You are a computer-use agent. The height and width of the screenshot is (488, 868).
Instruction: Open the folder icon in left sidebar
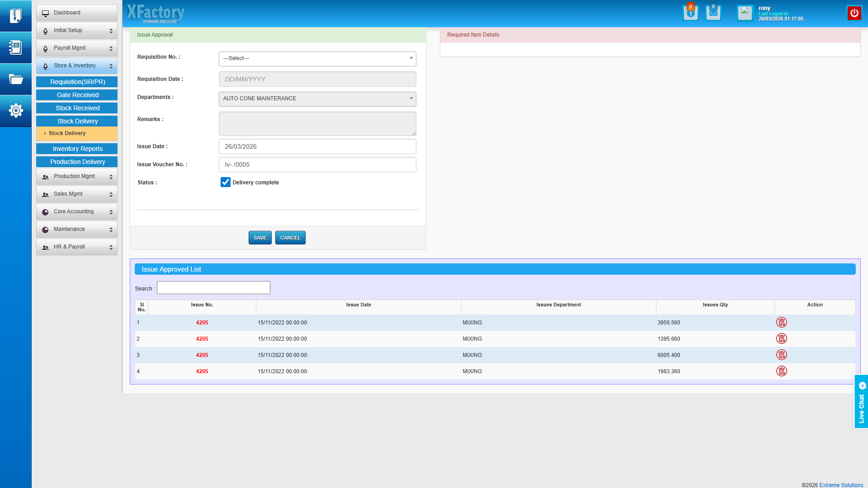(x=16, y=79)
